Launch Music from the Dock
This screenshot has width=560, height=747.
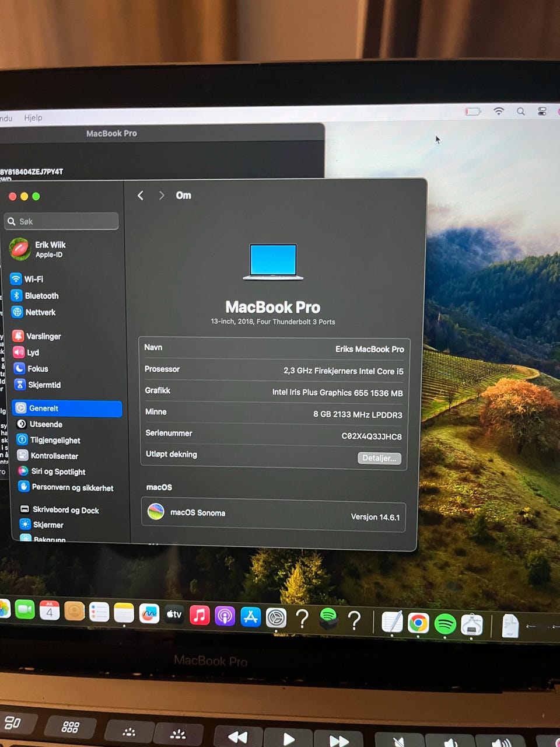(x=199, y=615)
